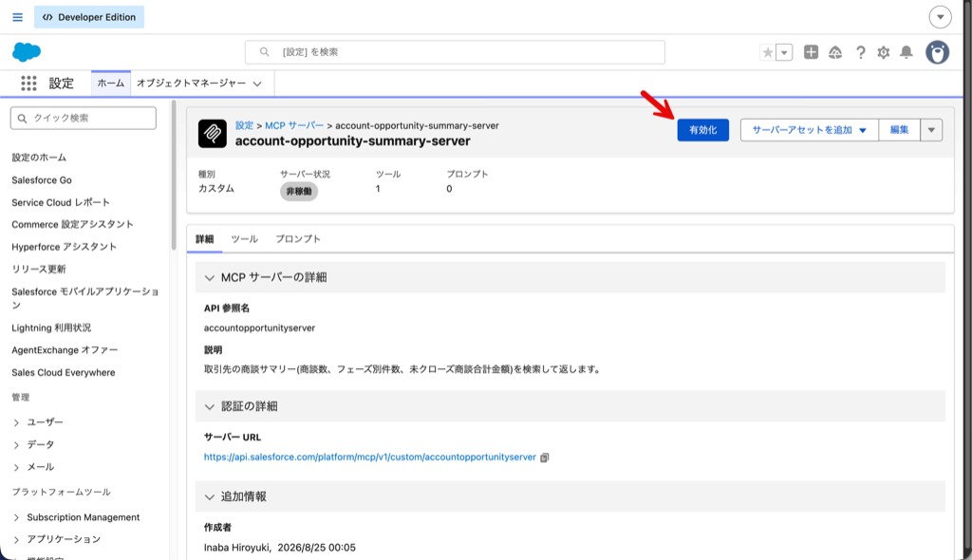This screenshot has width=972, height=560.
Task: Open AgentExchange オファー in sidebar
Action: (65, 350)
